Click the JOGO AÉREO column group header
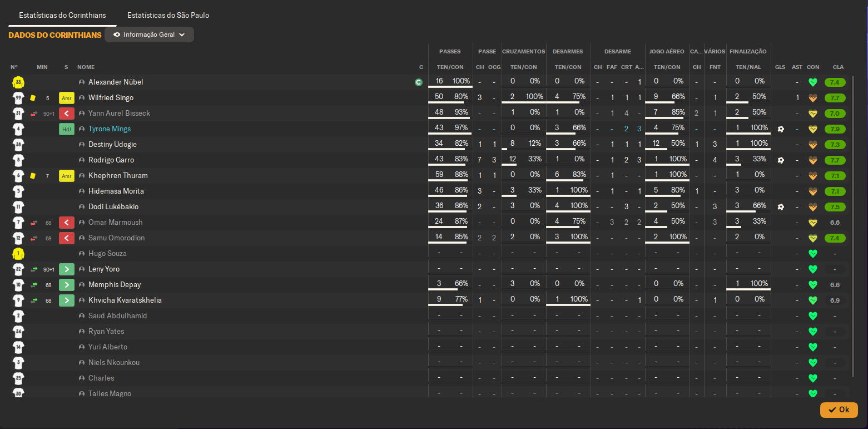The image size is (868, 429). [667, 52]
